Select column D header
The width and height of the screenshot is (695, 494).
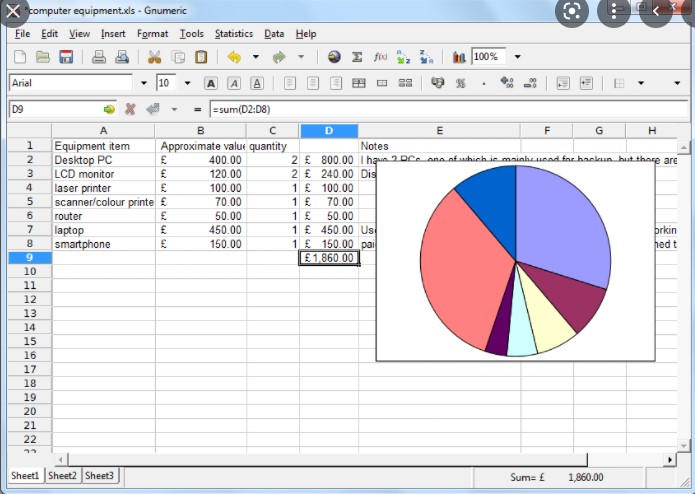tap(329, 131)
